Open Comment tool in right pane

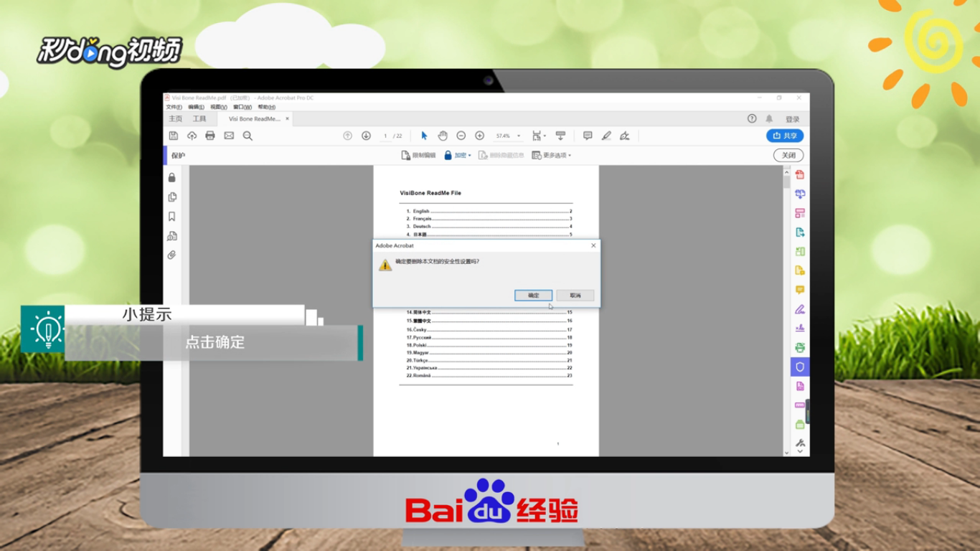(x=800, y=290)
